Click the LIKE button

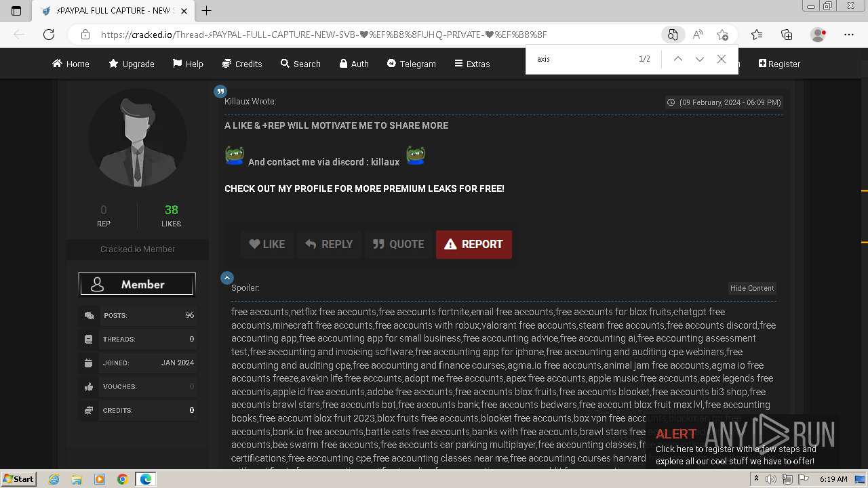267,245
